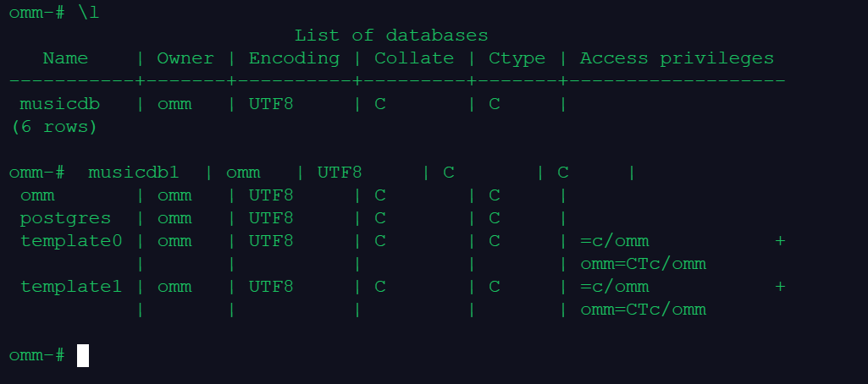Click '=c/omm' privilege in template0 row
Viewport: 868px width, 384px height.
(x=615, y=241)
